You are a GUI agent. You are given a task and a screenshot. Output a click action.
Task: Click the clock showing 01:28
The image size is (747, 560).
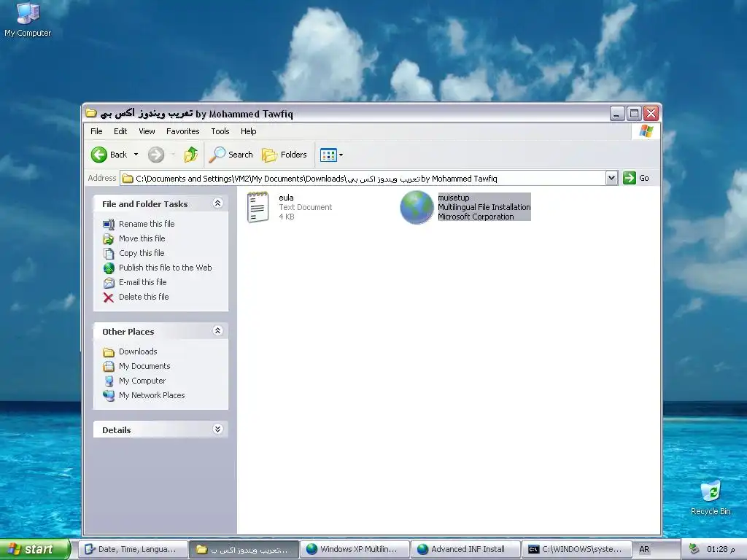721,549
